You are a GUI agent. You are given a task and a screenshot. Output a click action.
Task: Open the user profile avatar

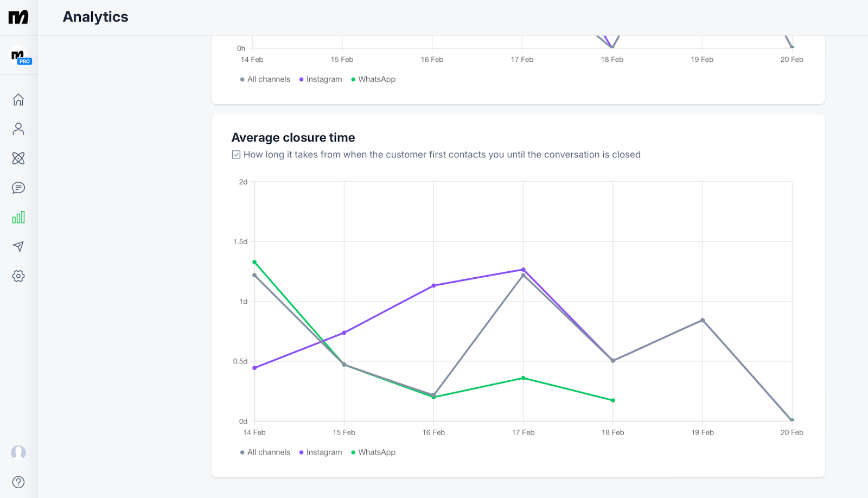tap(18, 452)
